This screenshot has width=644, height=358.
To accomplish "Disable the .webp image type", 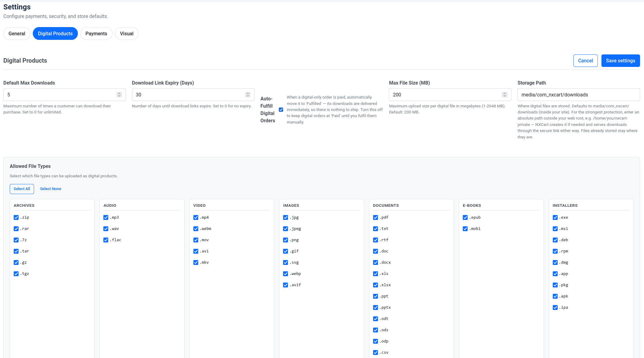I will click(x=286, y=274).
